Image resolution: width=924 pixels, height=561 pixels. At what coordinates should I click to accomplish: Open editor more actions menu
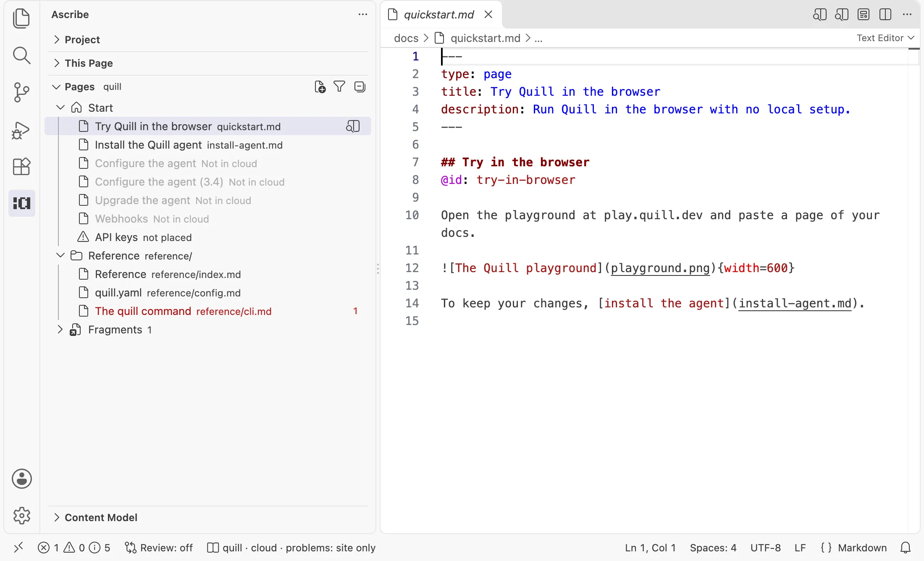907,14
